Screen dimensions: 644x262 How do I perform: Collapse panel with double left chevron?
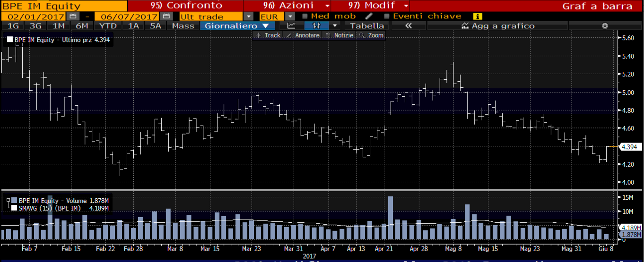pos(408,26)
